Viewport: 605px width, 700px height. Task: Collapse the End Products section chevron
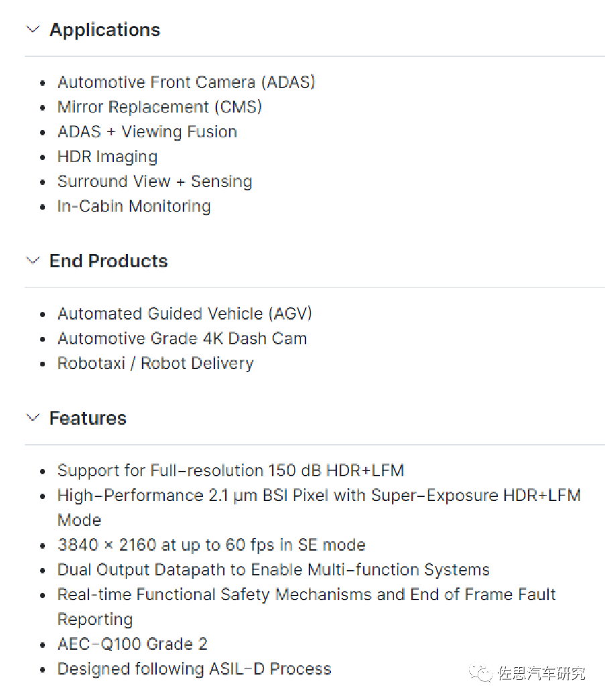coord(32,261)
